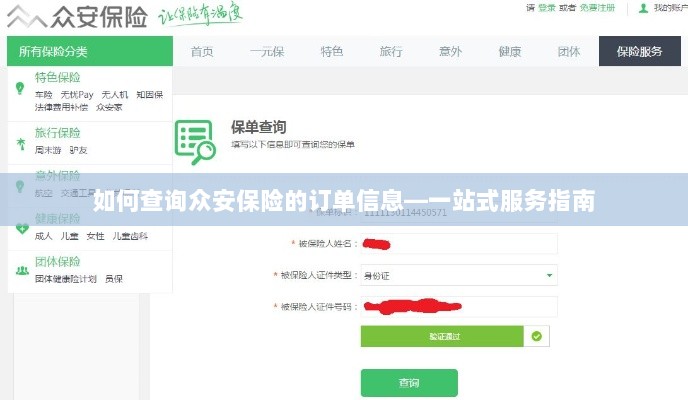Screen dimensions: 688x400
Task: Click the palm tree icon beside 旅行保险
Action: (21, 143)
